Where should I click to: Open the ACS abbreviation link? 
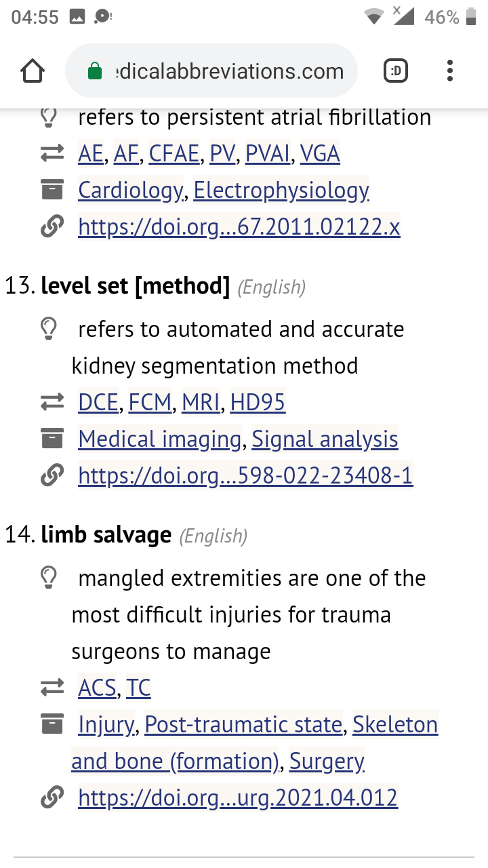[98, 688]
